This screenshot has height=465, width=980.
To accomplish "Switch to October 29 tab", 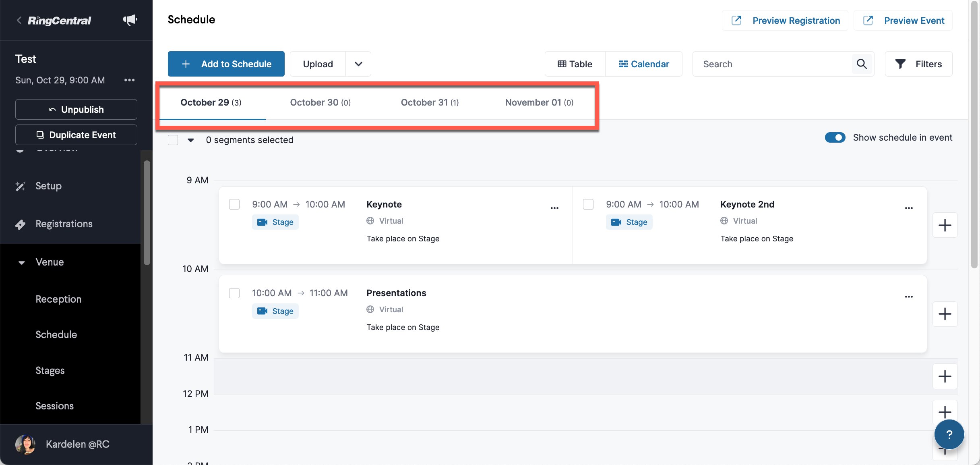I will (211, 102).
